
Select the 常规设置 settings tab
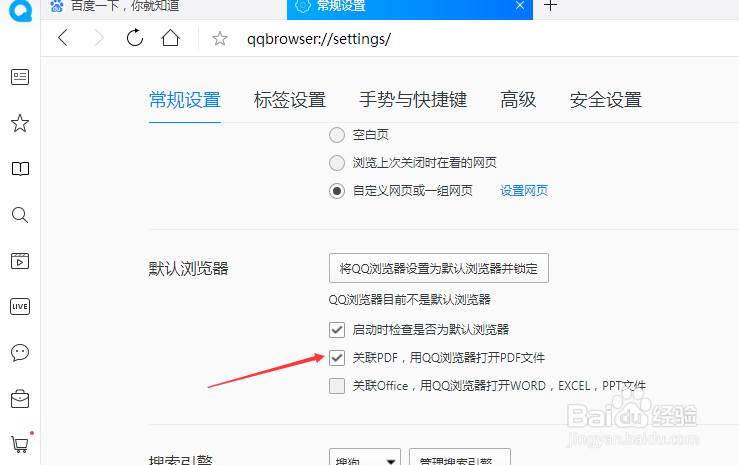(x=185, y=100)
